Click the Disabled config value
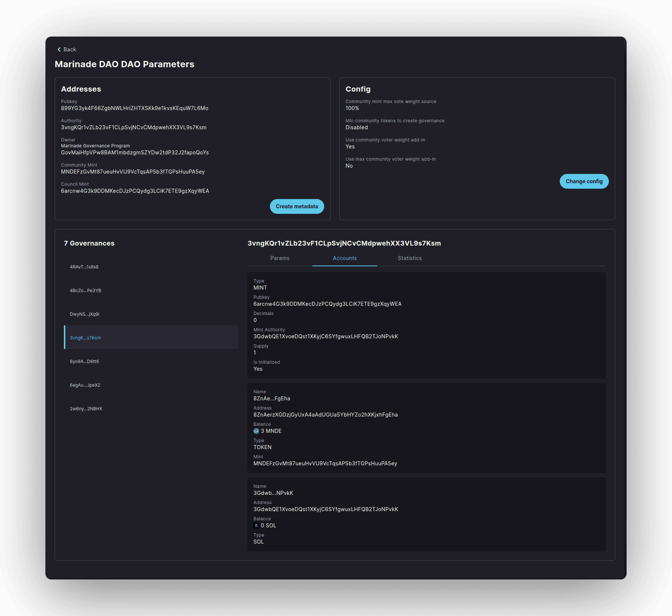The image size is (672, 616). [357, 127]
